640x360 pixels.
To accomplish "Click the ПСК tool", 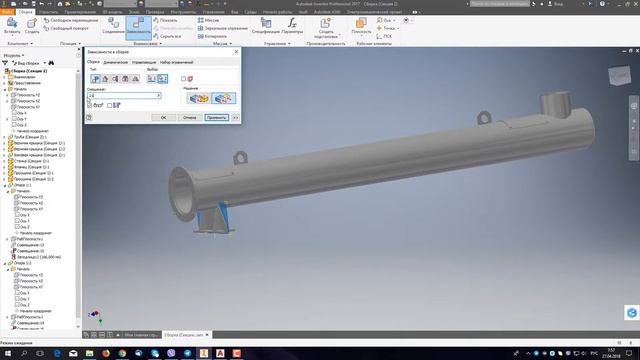I will (384, 36).
